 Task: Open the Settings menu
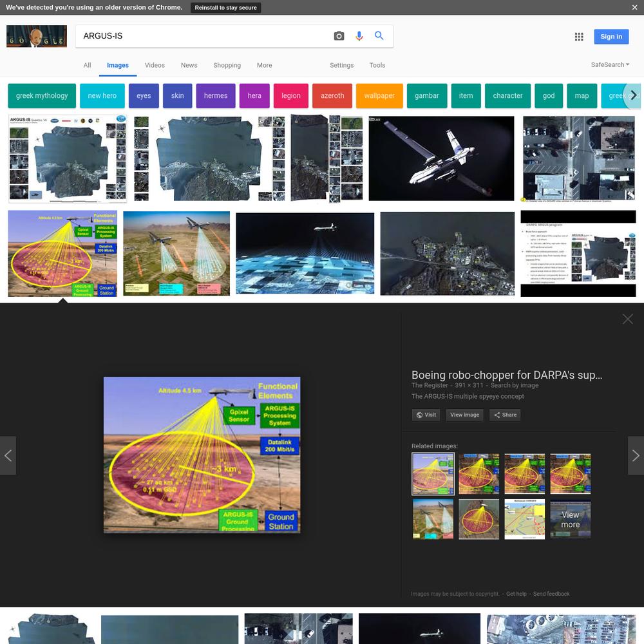[x=341, y=65]
